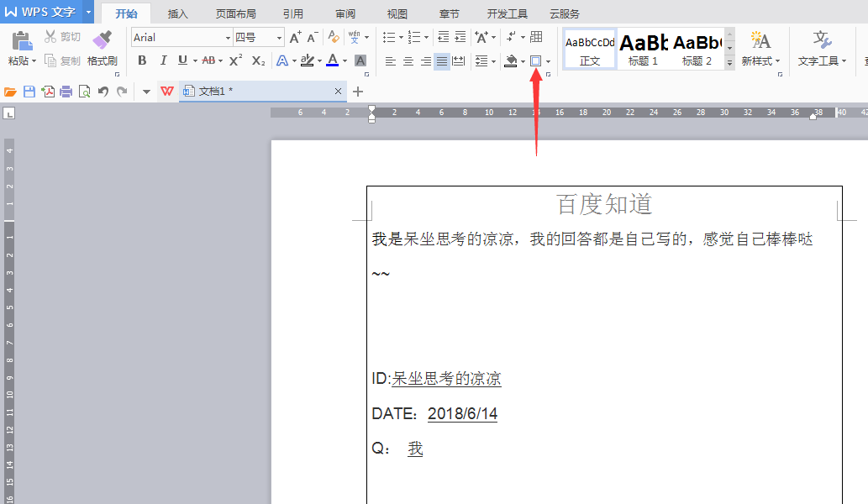The width and height of the screenshot is (868, 504).
Task: Toggle character shading gray A button
Action: click(360, 60)
